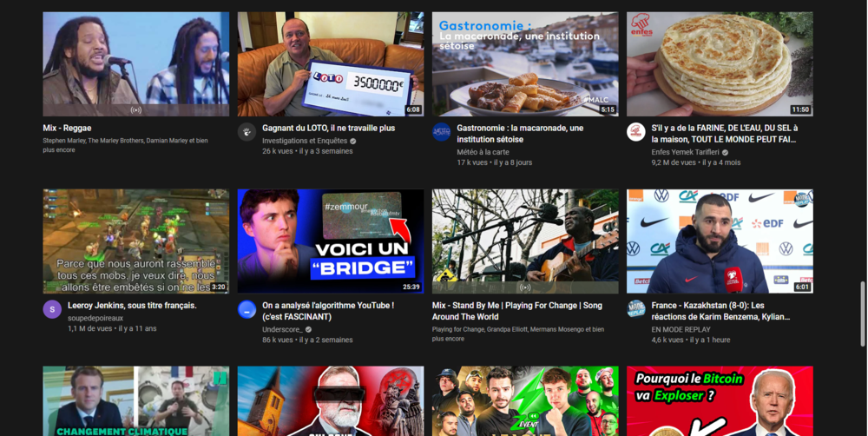This screenshot has height=436, width=868.
Task: Click the 11:50 duration badge on flatbread video
Action: (800, 109)
